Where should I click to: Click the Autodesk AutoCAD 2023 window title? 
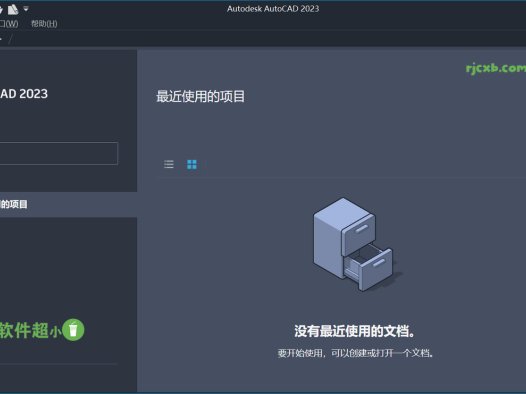[273, 9]
